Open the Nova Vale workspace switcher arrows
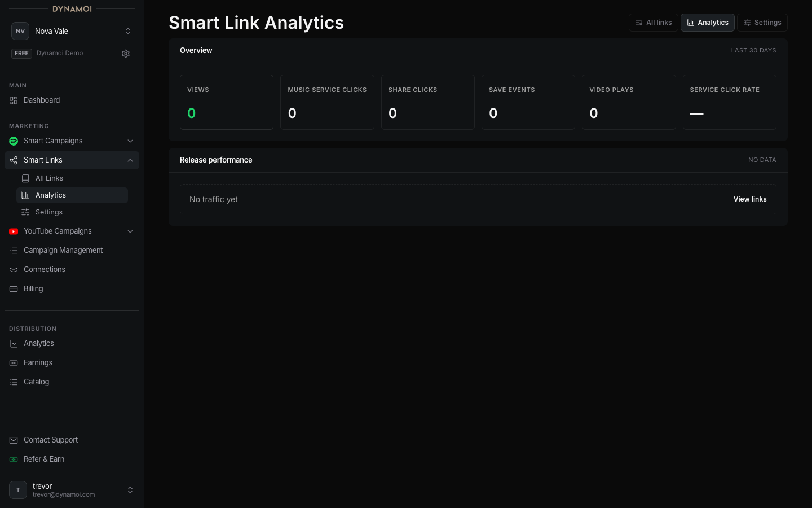Screen dimensions: 812x508 click(x=128, y=31)
